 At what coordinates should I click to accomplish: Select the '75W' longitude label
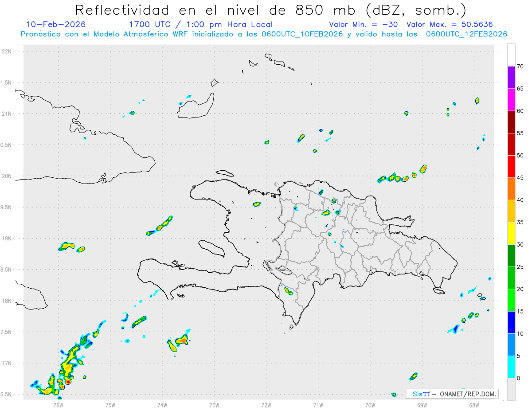point(110,405)
